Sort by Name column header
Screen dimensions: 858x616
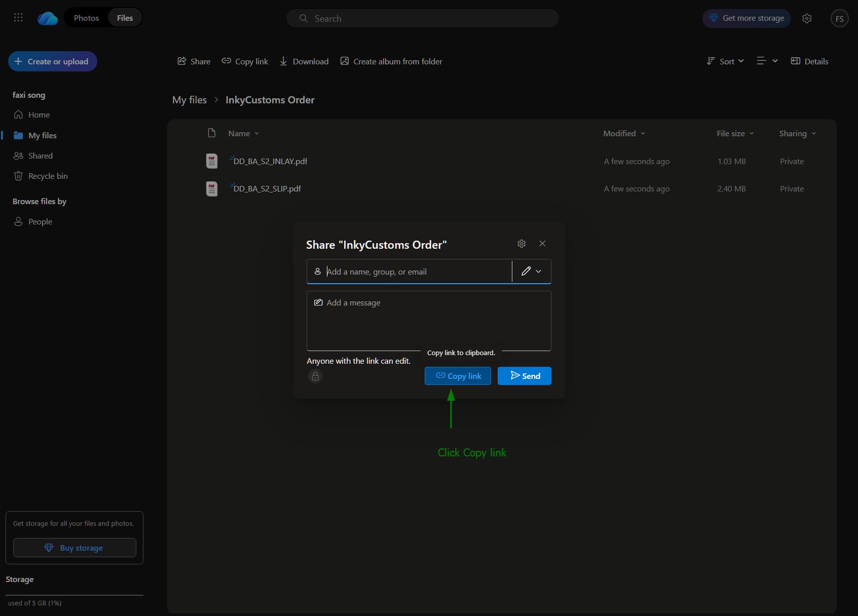coord(243,133)
